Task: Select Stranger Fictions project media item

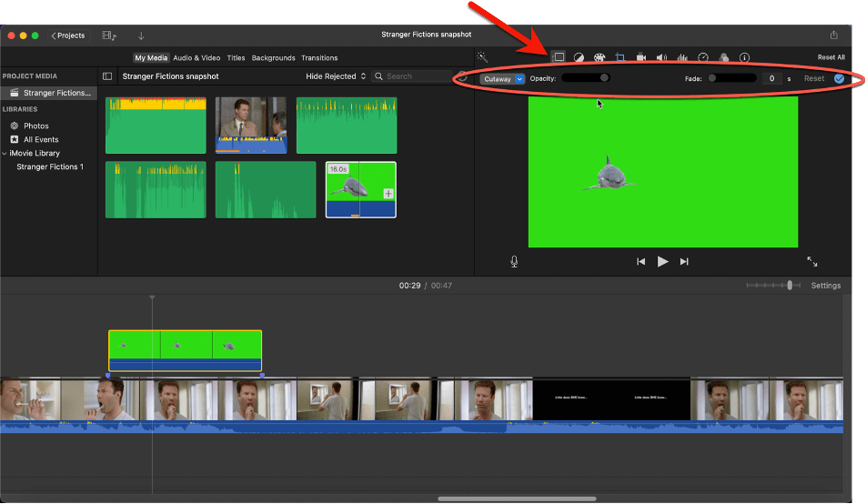Action: pyautogui.click(x=49, y=93)
